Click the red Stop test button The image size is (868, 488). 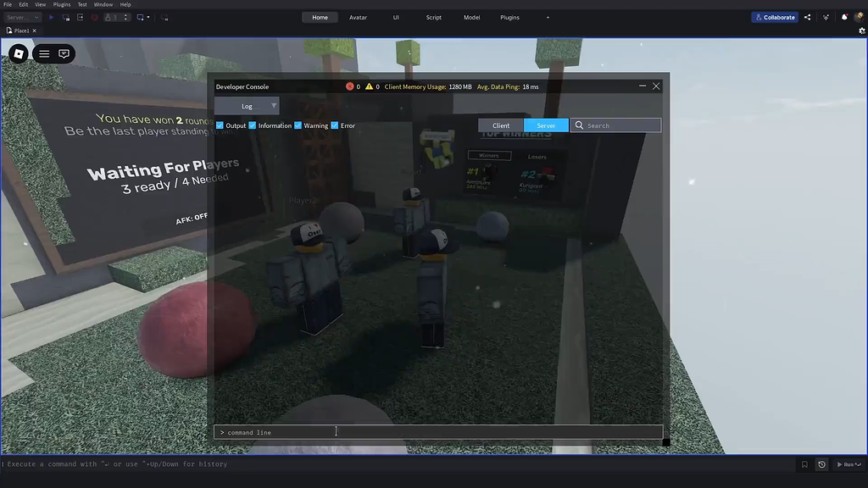coord(95,17)
